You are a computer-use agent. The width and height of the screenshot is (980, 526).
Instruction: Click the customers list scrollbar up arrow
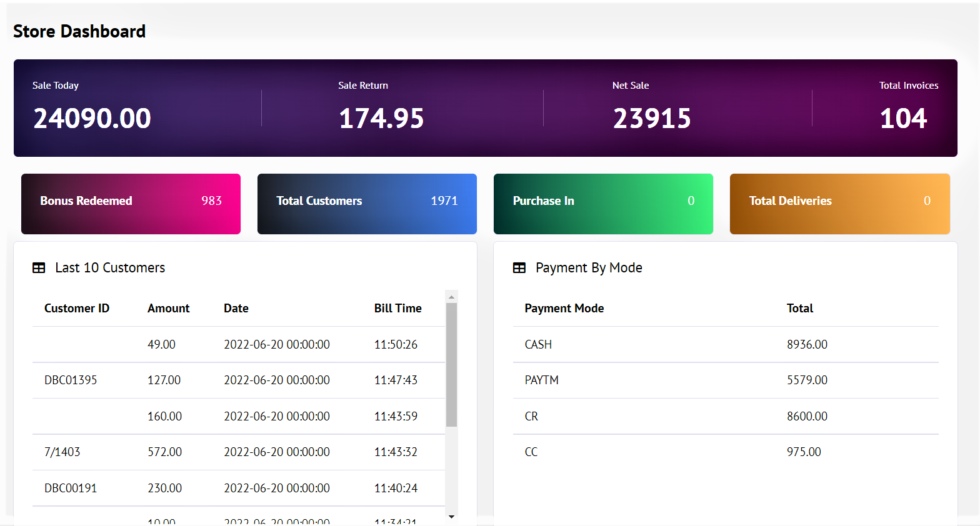(451, 297)
